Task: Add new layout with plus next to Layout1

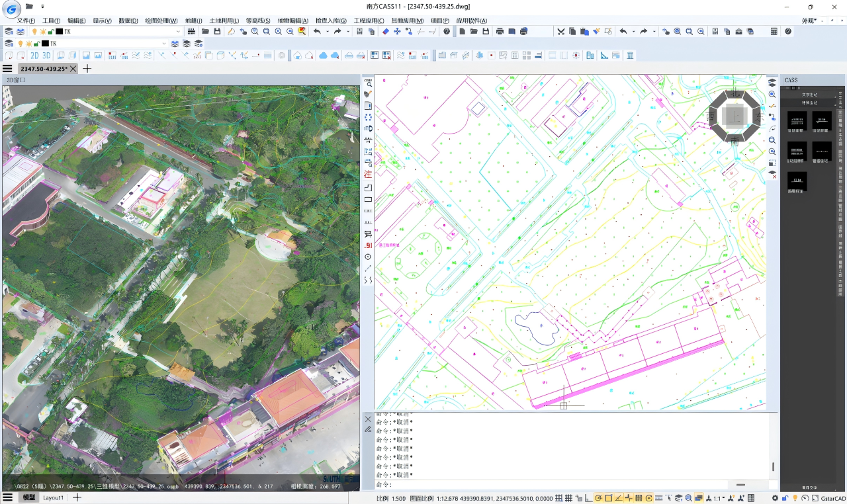Action: click(x=77, y=497)
